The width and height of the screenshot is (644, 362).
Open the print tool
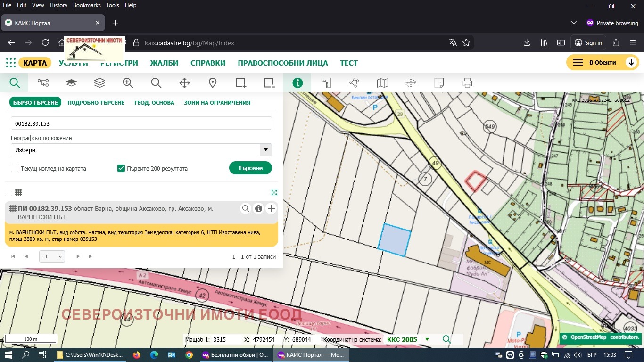click(x=467, y=82)
